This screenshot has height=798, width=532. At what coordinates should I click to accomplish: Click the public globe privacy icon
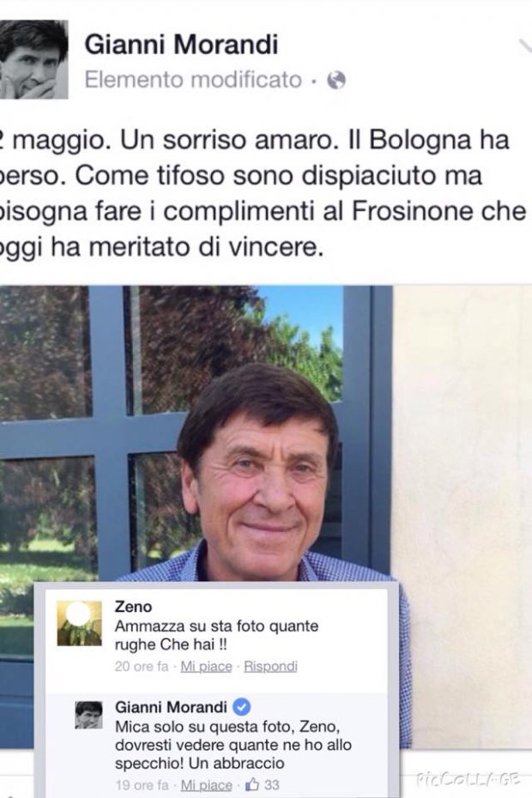[336, 80]
